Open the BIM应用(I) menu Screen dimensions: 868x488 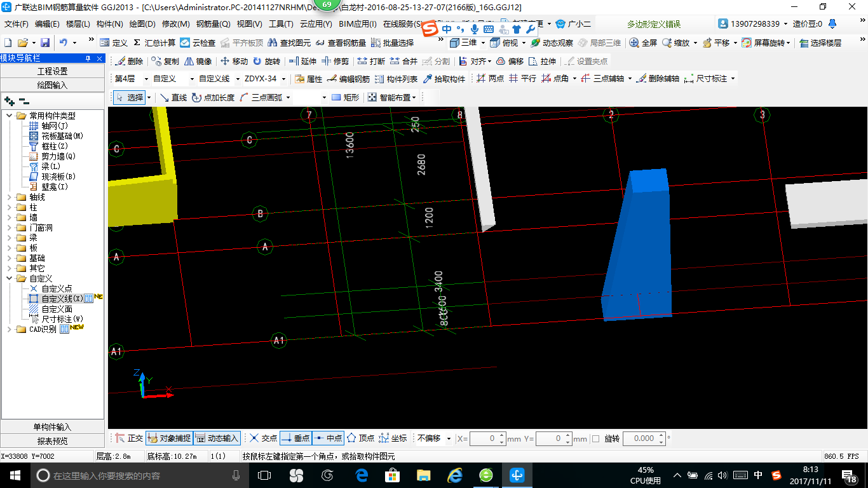(358, 24)
